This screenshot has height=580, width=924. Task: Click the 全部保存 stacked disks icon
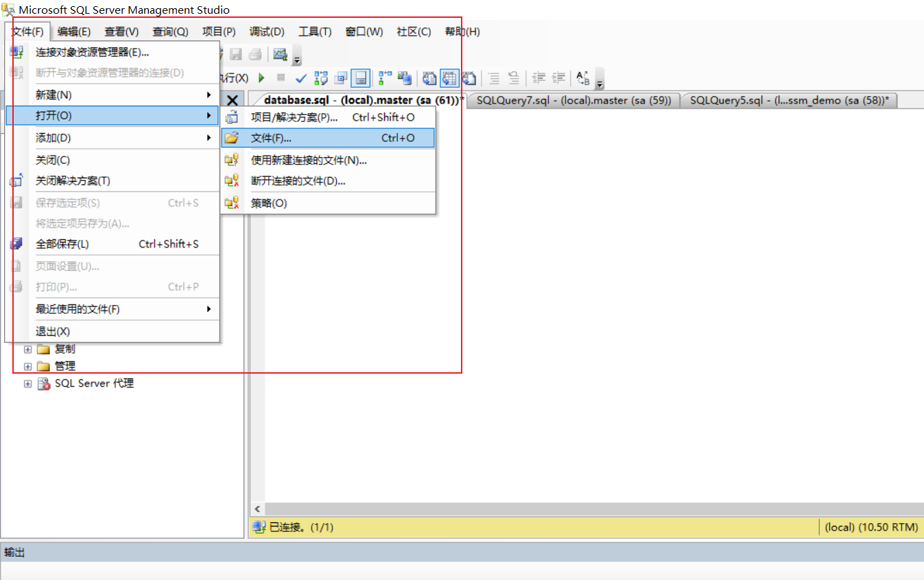coord(16,244)
